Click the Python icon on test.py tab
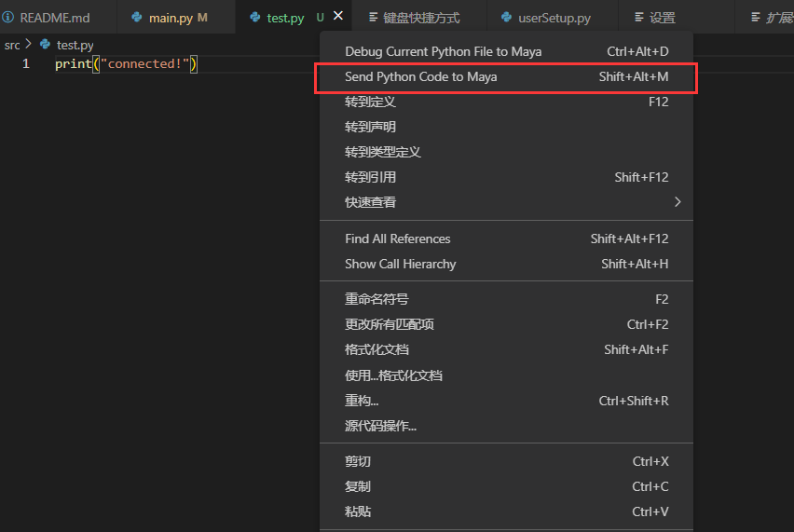The width and height of the screenshot is (794, 532). 255,17
